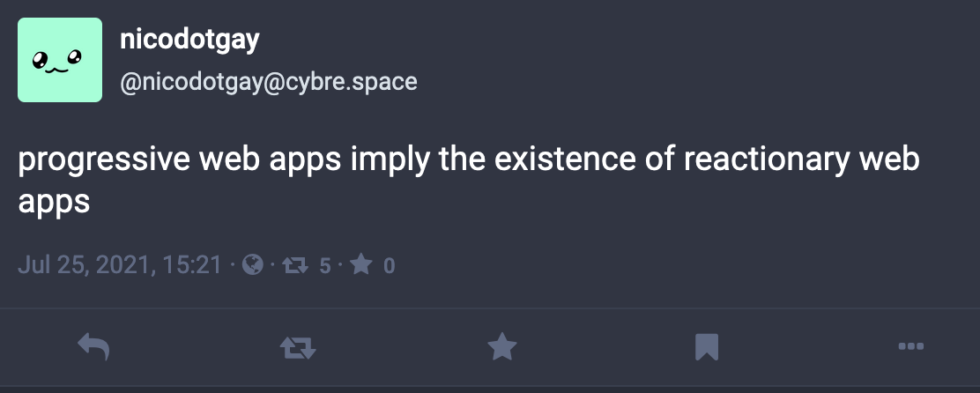Click the word "apps" on the second line
This screenshot has width=980, height=393.
pyautogui.click(x=54, y=201)
